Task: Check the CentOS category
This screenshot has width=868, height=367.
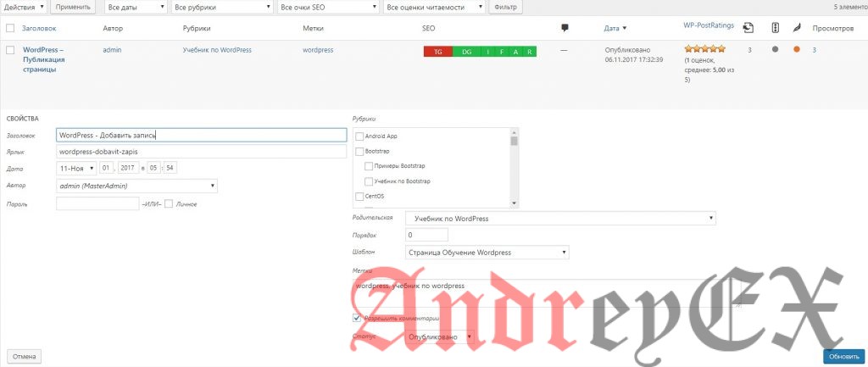Action: pos(359,196)
